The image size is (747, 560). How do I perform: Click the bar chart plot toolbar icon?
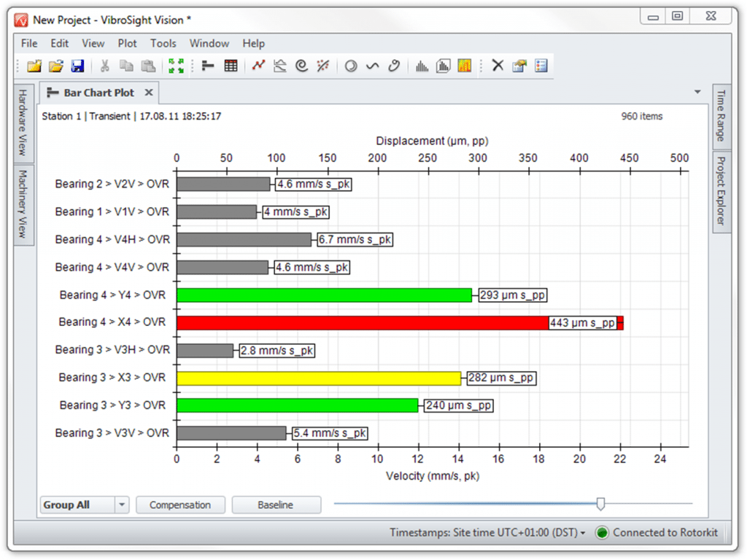(x=208, y=66)
